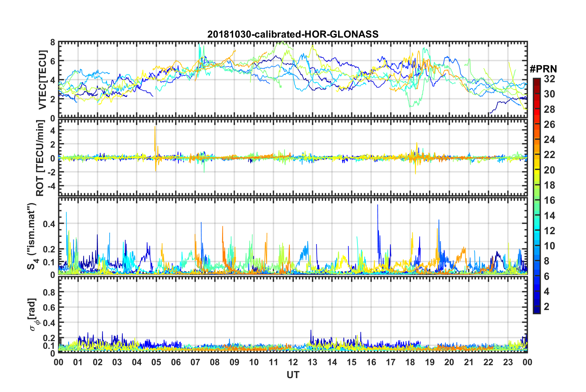The width and height of the screenshot is (586, 392).
Task: Click the VTEC[TECU] y-axis label
Action: point(43,80)
